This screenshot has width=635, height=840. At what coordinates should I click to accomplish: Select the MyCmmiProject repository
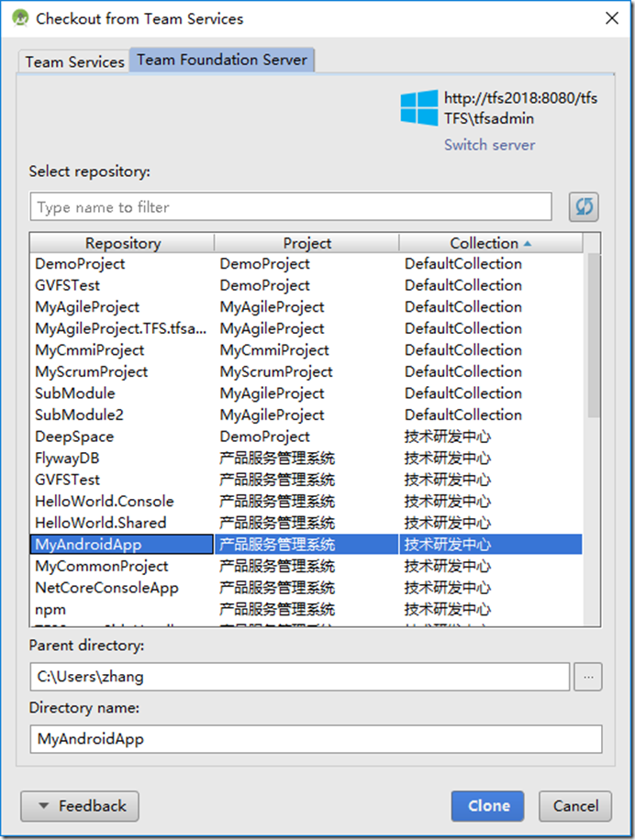pyautogui.click(x=306, y=349)
